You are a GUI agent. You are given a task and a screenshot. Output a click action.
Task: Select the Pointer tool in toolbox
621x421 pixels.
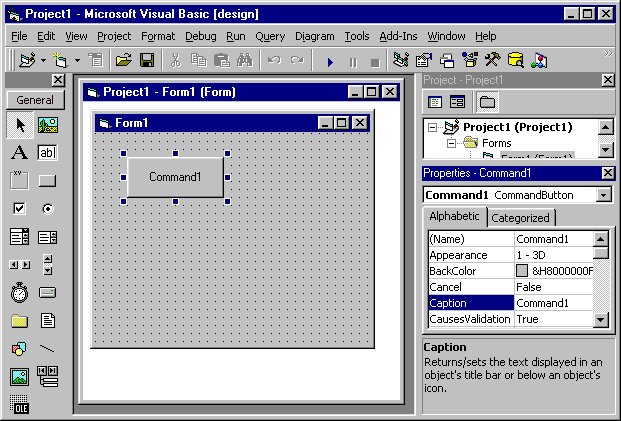tap(19, 125)
